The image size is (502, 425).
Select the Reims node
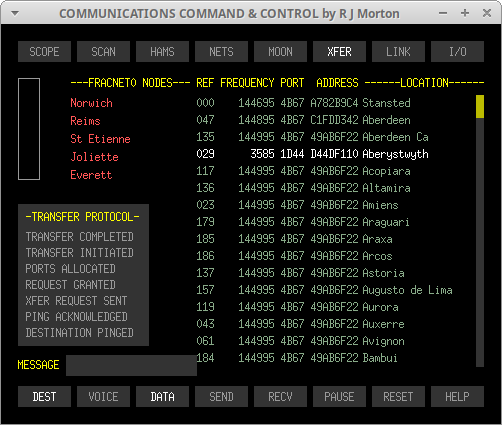[85, 121]
